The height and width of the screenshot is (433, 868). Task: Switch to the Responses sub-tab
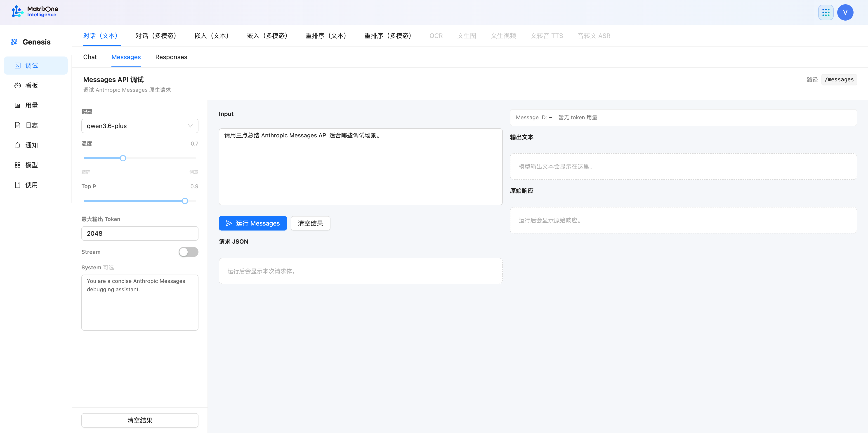point(171,57)
